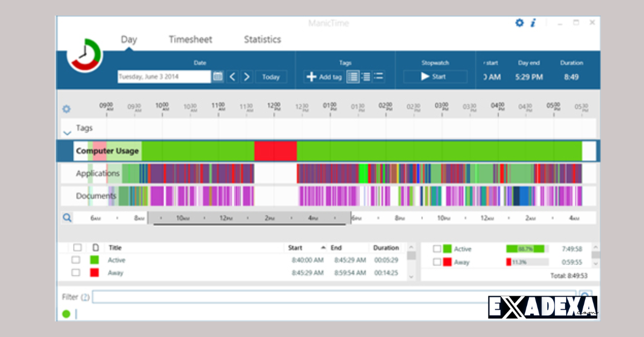Screen dimensions: 644x337
Task: Select the third tag view icon
Action: (378, 77)
